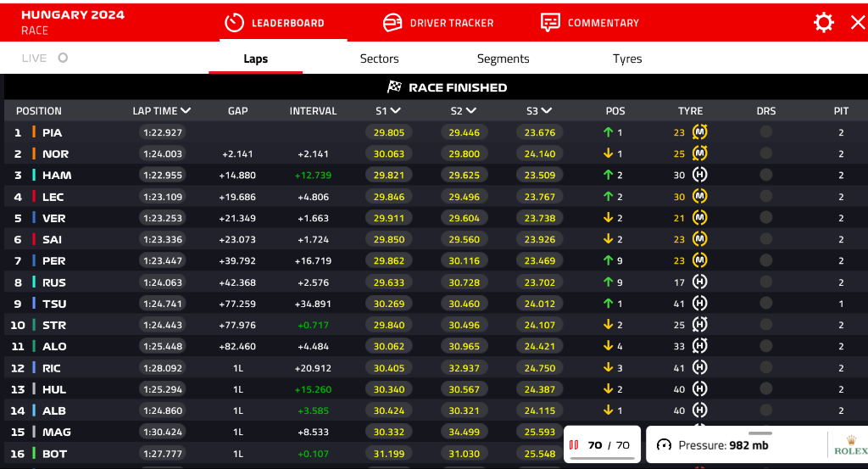This screenshot has height=469, width=868.
Task: Expand the LAP TIME column dropdown
Action: [x=186, y=111]
